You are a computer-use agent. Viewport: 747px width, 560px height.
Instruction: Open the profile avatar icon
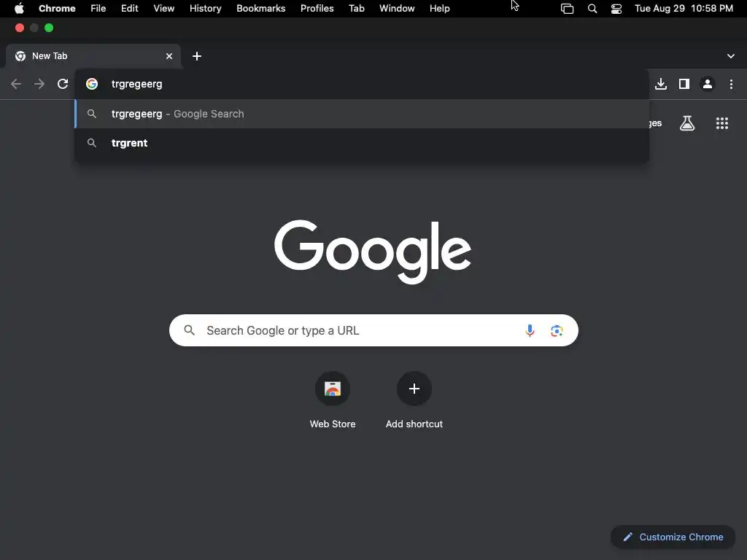[x=708, y=85]
